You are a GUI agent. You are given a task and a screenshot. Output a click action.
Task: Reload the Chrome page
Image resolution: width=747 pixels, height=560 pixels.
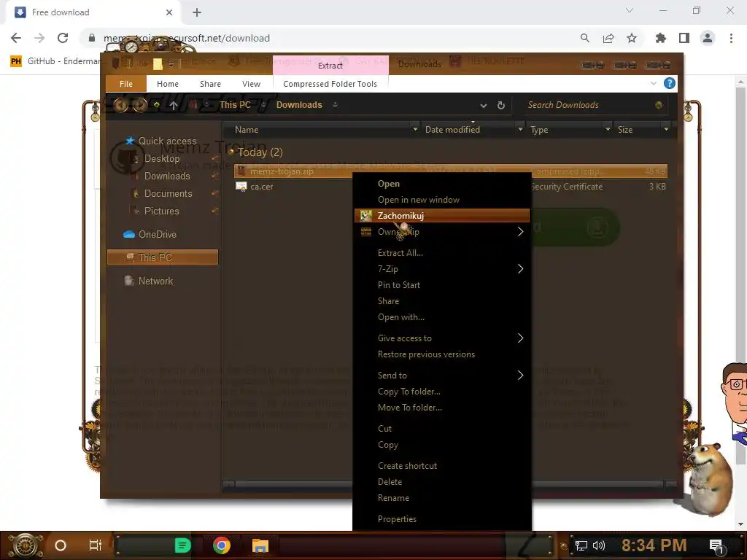coord(63,38)
